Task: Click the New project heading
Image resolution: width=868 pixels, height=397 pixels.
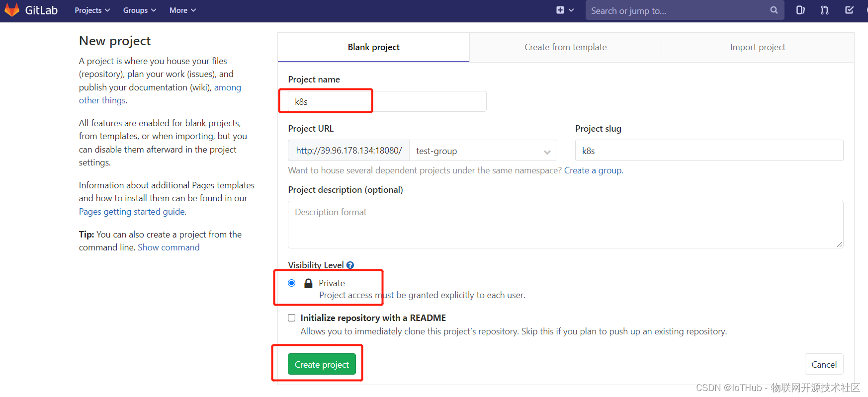Action: coord(115,41)
